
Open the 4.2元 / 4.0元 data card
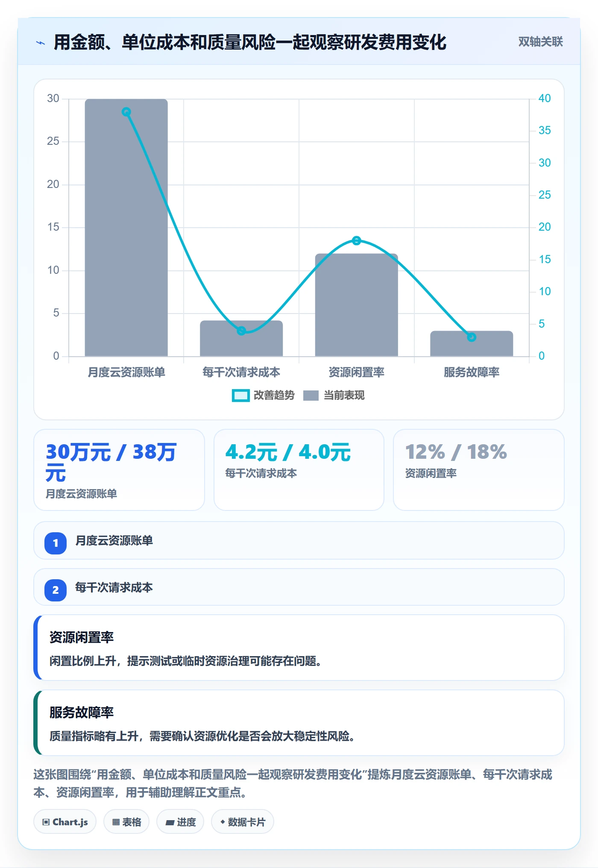coord(299,470)
